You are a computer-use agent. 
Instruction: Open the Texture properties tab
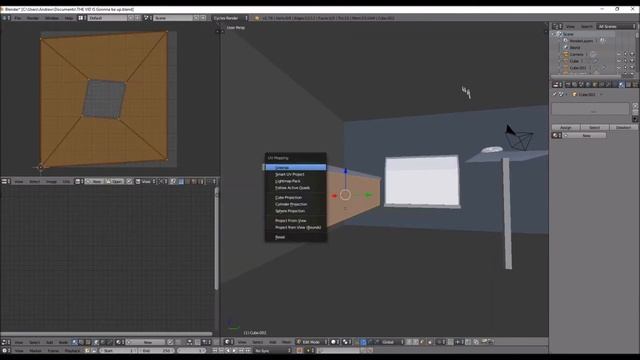click(x=629, y=84)
